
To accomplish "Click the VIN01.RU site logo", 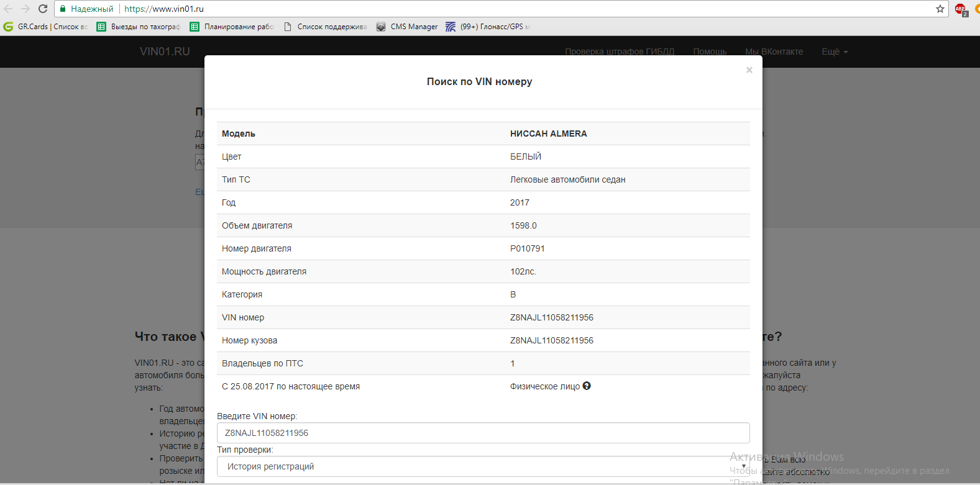I will coord(165,52).
